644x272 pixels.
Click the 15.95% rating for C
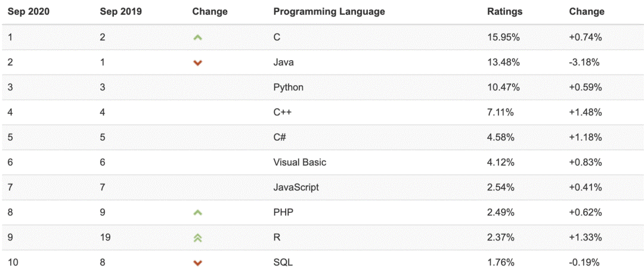click(504, 37)
